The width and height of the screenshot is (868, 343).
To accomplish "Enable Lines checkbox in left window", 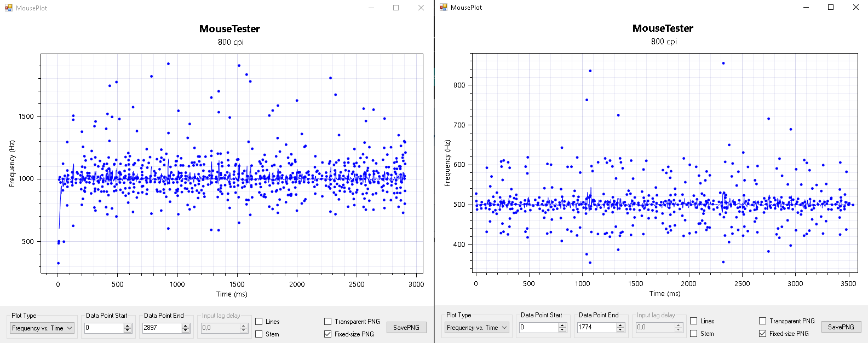I will 259,322.
